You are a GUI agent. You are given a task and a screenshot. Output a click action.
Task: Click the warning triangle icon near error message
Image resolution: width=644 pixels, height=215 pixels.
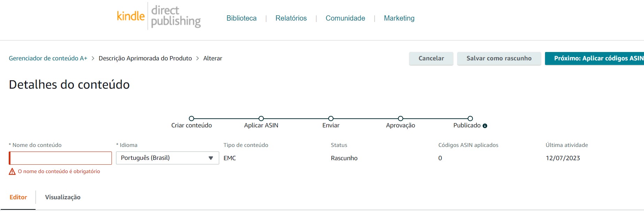13,171
